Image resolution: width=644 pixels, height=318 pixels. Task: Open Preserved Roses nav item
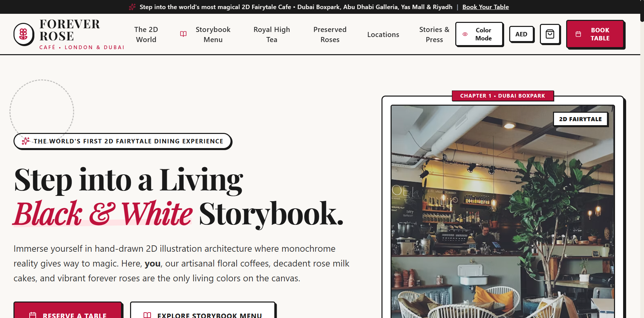[330, 34]
